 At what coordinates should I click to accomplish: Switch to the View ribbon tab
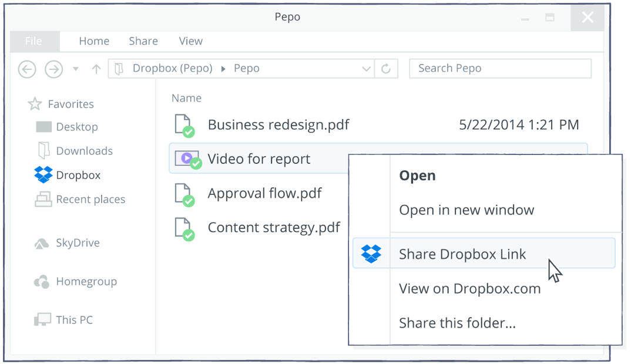[x=190, y=41]
